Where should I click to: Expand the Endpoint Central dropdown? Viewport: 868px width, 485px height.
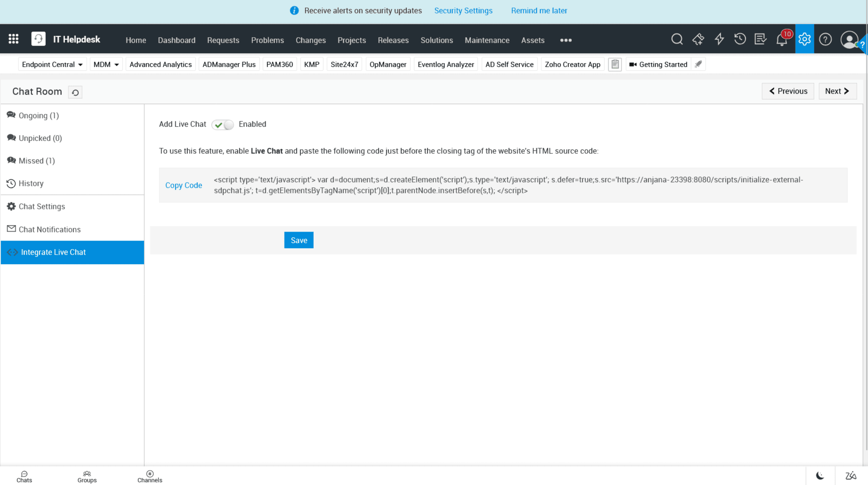click(x=52, y=64)
